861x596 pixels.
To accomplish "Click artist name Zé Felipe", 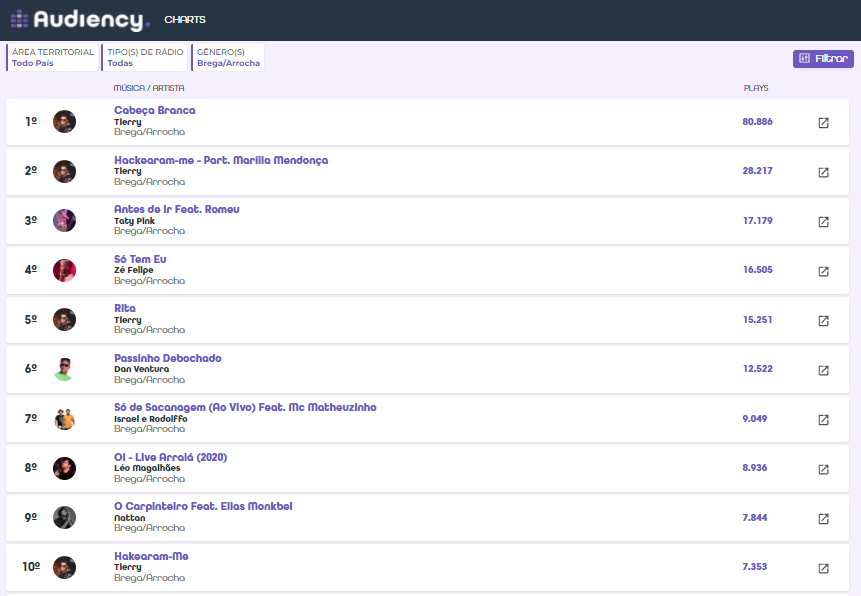I will click(x=133, y=270).
